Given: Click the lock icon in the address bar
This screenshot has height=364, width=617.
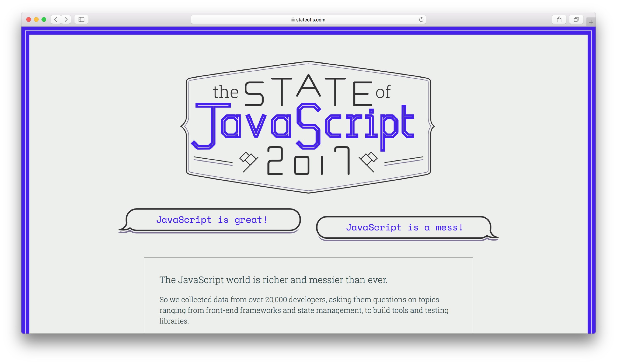Looking at the screenshot, I should pyautogui.click(x=293, y=20).
